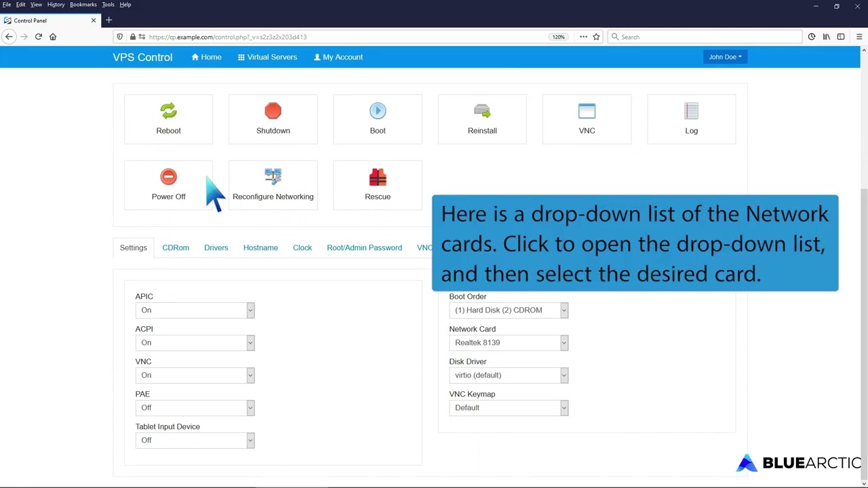Open My Account in the navbar
This screenshot has height=488, width=868.
point(338,57)
